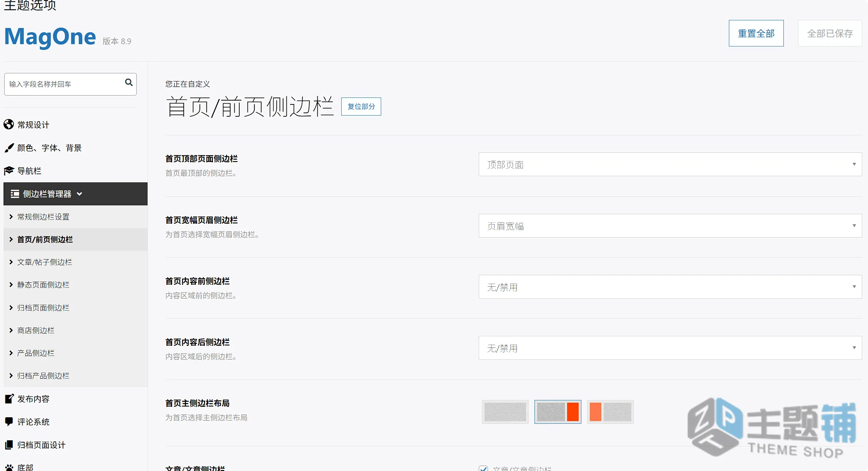The image size is (868, 471).
Task: Open 归档页面设计 menu section
Action: pos(41,445)
